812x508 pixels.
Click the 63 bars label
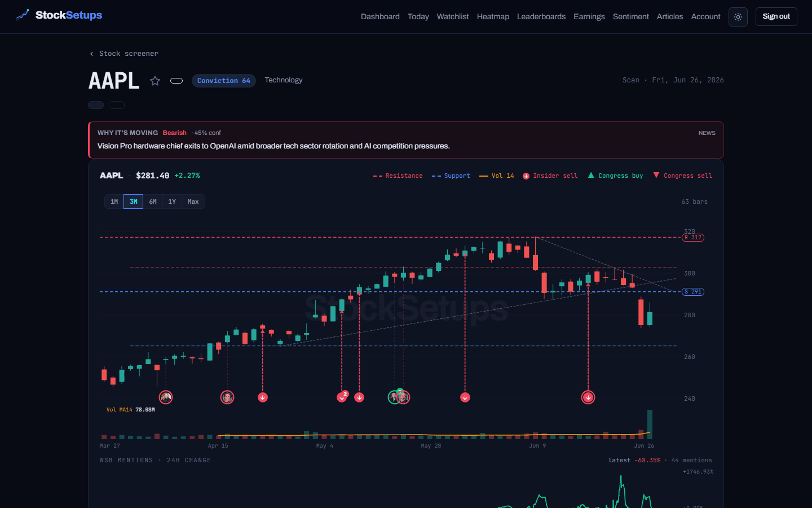(695, 202)
